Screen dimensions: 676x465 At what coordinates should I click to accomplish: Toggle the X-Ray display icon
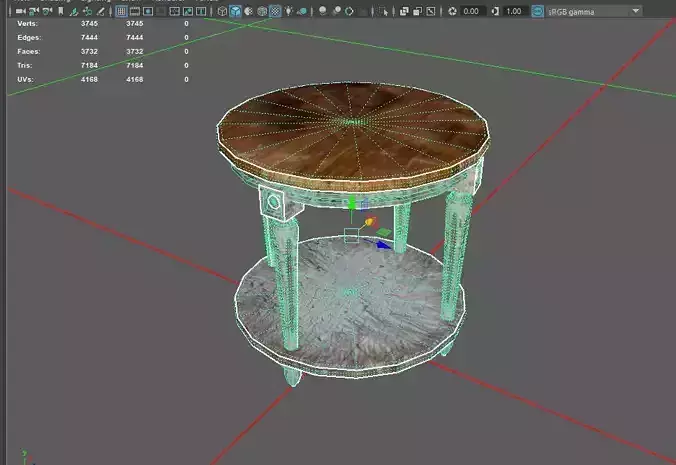404,11
